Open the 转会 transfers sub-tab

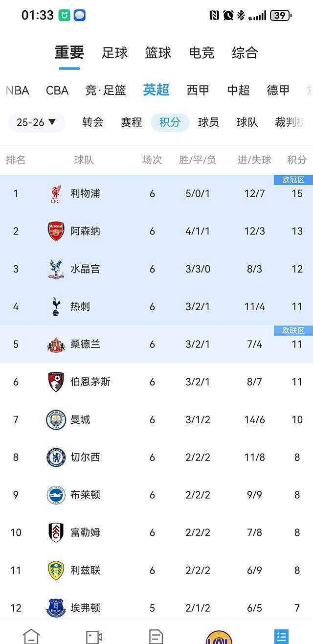tap(93, 122)
